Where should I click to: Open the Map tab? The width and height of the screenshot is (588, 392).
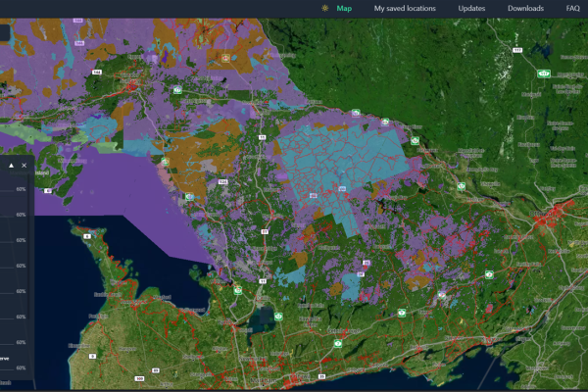point(344,9)
